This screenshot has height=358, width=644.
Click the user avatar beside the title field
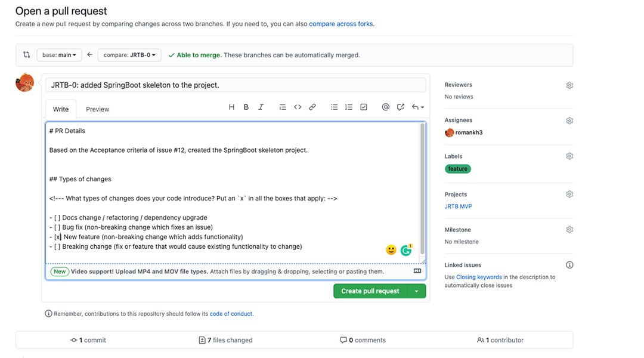point(24,82)
